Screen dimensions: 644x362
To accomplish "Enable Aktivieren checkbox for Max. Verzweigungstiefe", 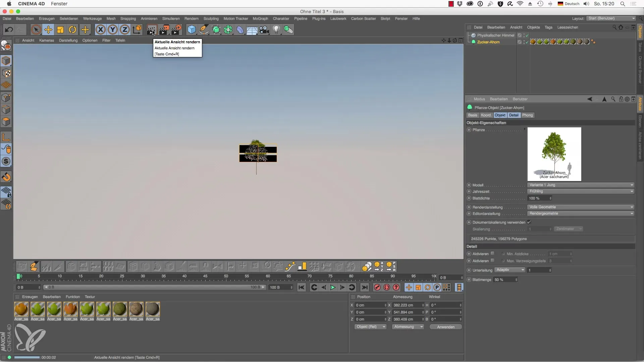I will pos(492,260).
